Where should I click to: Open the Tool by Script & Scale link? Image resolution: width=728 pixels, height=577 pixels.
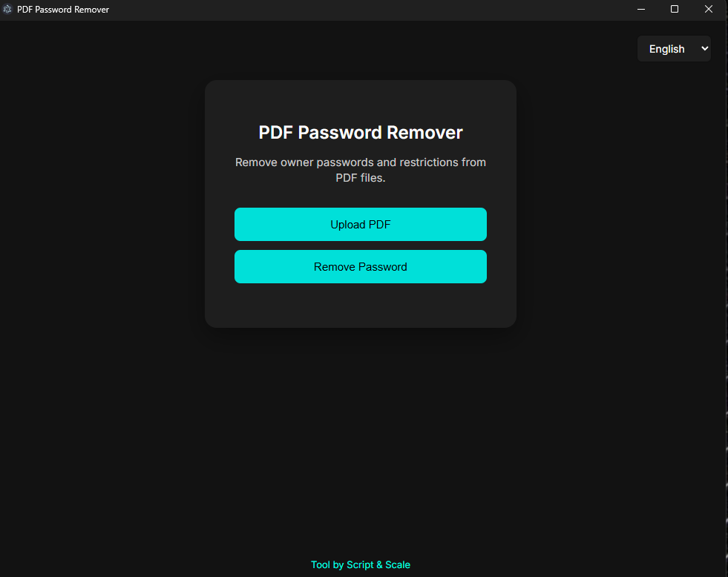[360, 564]
